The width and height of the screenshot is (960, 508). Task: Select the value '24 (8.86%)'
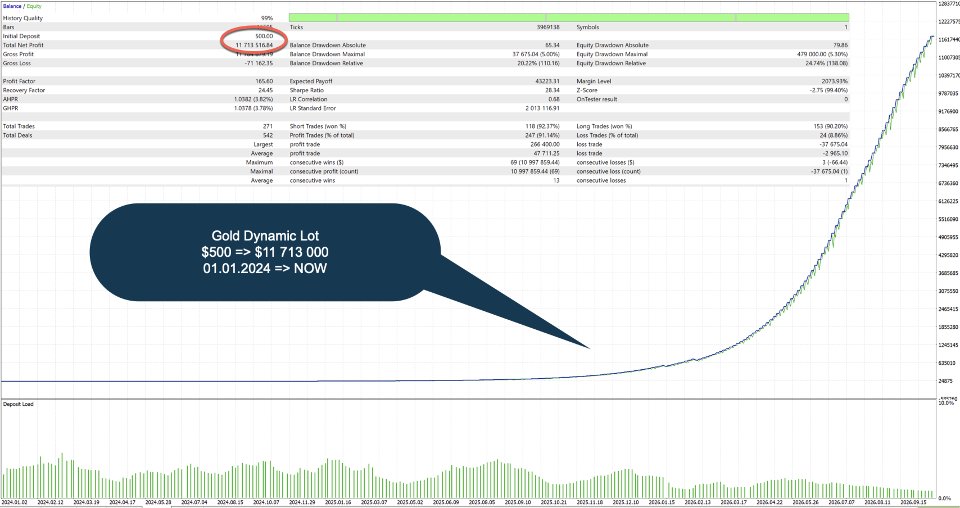(x=834, y=135)
